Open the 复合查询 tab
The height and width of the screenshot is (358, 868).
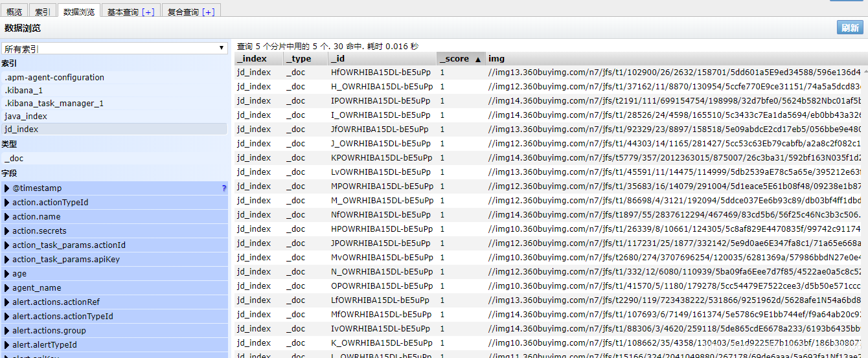pos(191,11)
